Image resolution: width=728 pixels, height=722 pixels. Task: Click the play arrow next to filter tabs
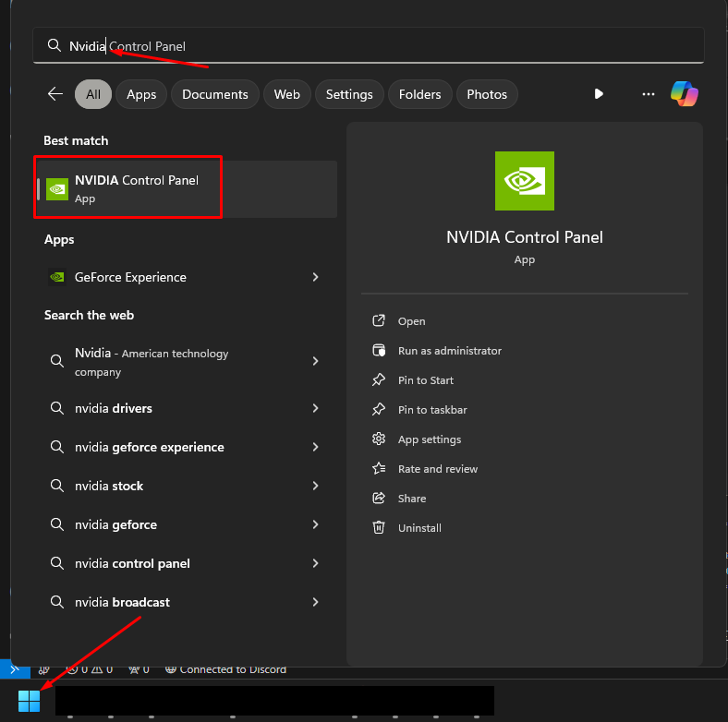pyautogui.click(x=599, y=94)
